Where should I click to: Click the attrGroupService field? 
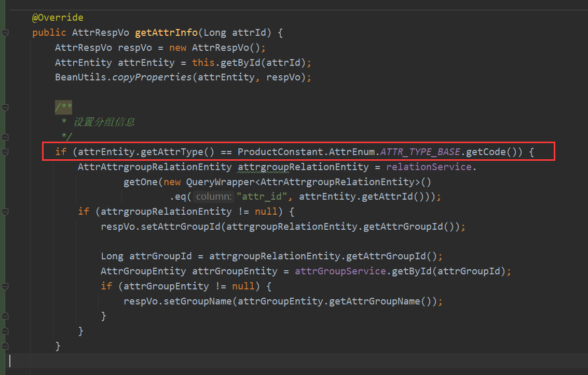(x=340, y=271)
